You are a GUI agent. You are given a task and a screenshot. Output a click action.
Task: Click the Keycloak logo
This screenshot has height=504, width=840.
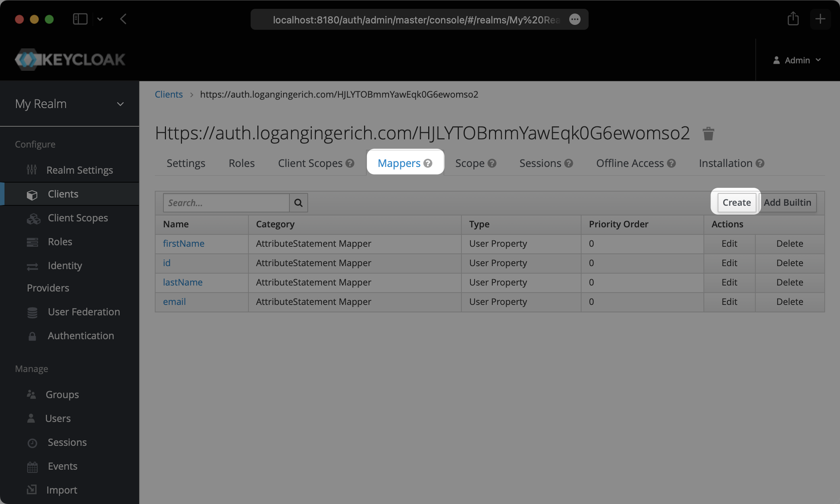[x=70, y=60]
